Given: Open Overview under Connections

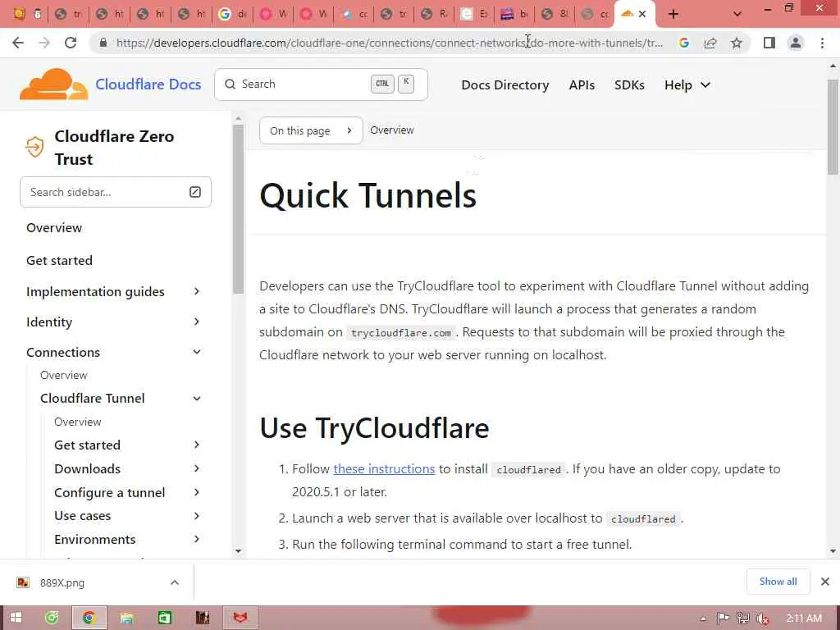Looking at the screenshot, I should pos(64,375).
